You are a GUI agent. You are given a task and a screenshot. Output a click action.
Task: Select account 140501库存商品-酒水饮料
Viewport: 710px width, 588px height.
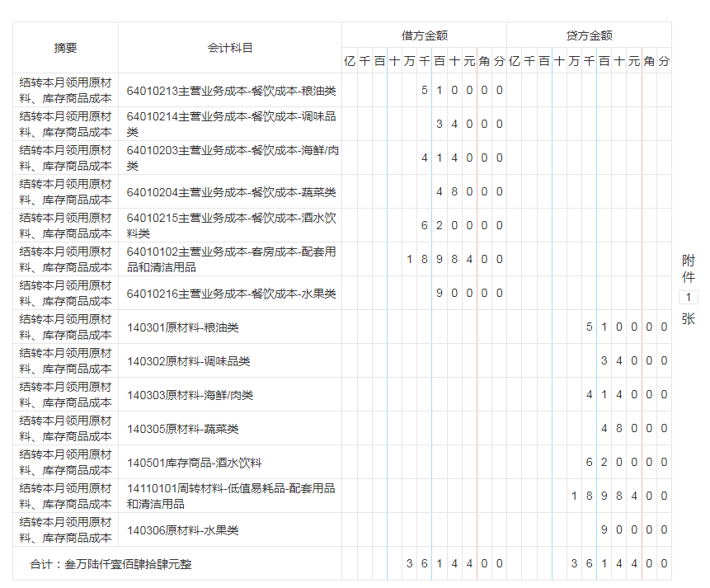coord(195,463)
